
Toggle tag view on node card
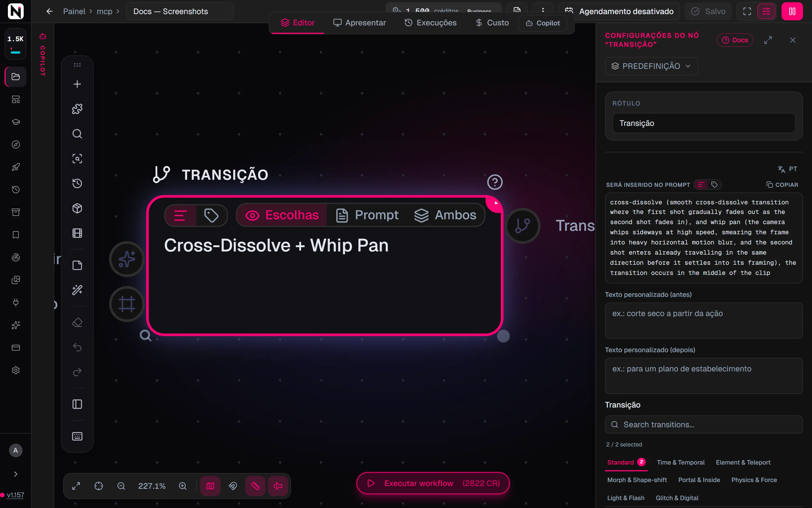pos(211,215)
